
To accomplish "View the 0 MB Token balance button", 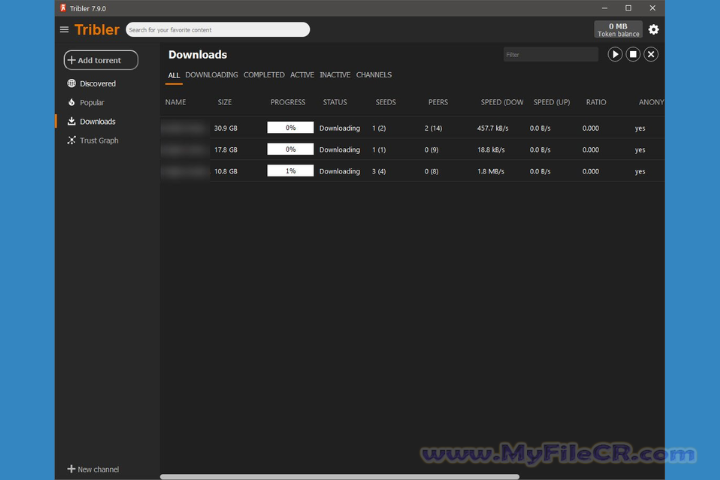I will [618, 30].
